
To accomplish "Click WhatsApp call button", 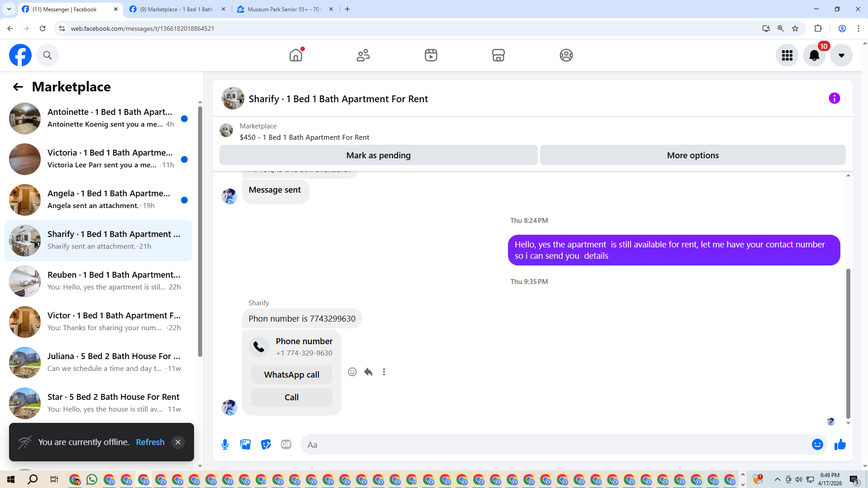I will [x=292, y=375].
